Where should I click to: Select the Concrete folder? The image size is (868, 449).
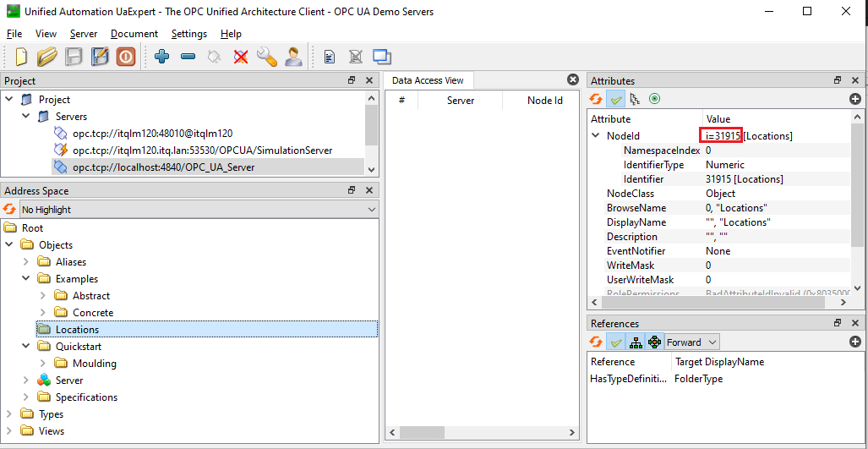click(93, 313)
